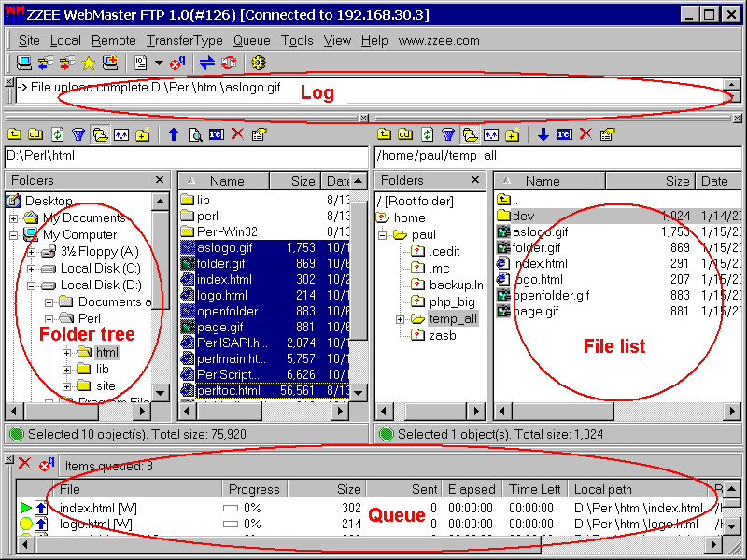Visit the www.zzee.com link in menu bar
This screenshot has width=747, height=560.
439,41
